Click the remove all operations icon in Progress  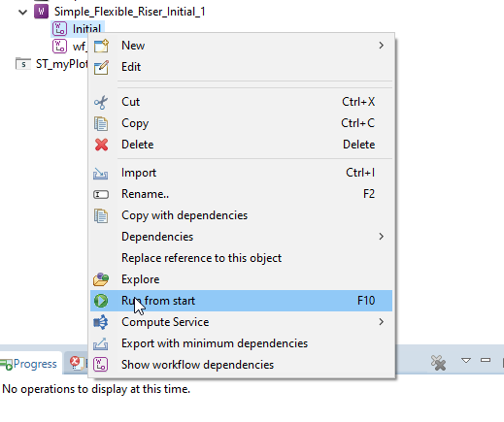coord(439,363)
